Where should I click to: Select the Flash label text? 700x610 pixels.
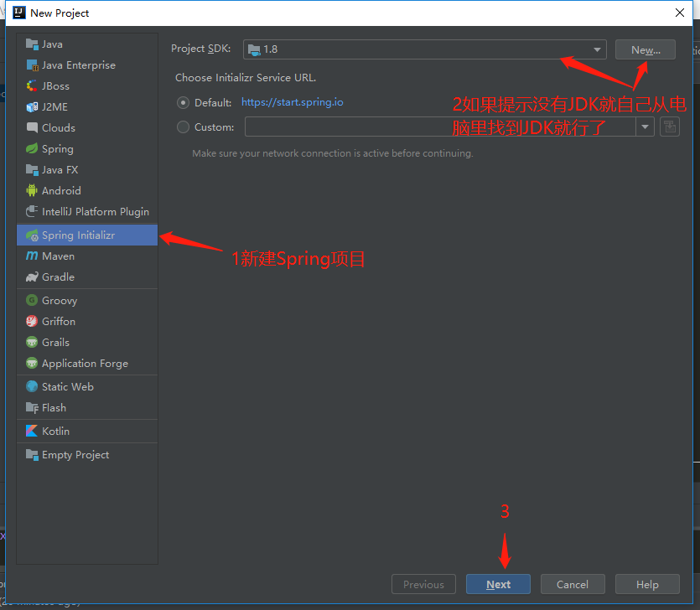[54, 408]
